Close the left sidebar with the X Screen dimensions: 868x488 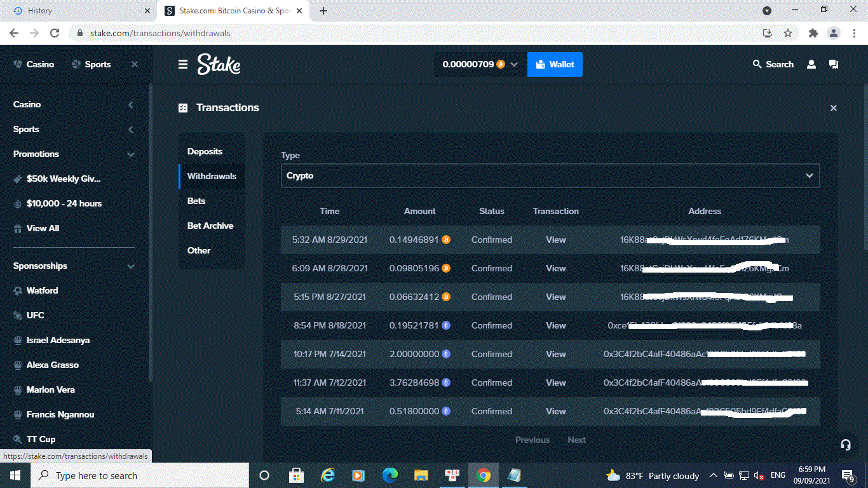click(x=134, y=64)
